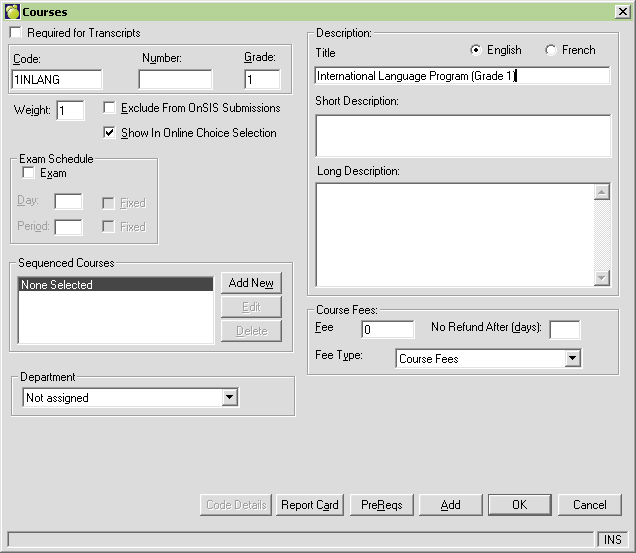Open the Department dropdown list

click(230, 398)
